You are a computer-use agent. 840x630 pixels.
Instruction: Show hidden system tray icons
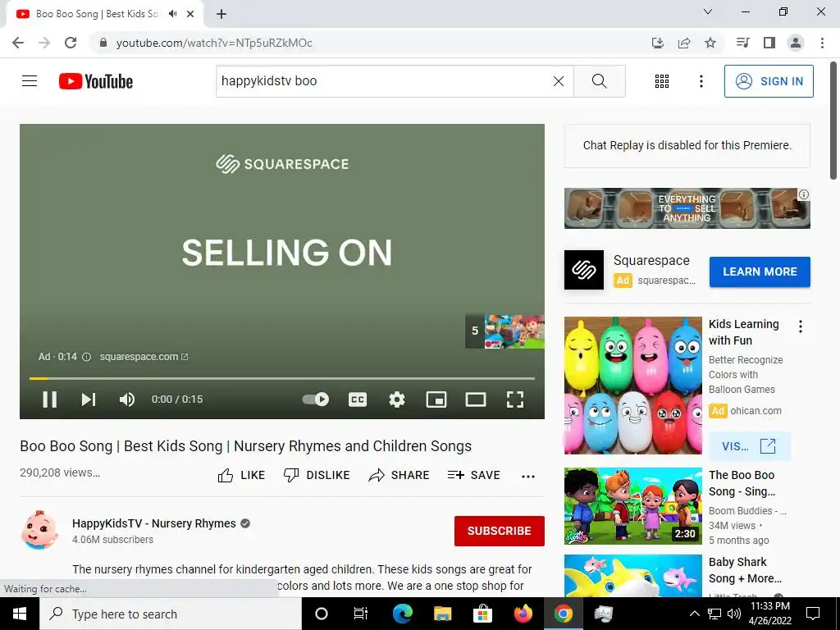pos(694,614)
